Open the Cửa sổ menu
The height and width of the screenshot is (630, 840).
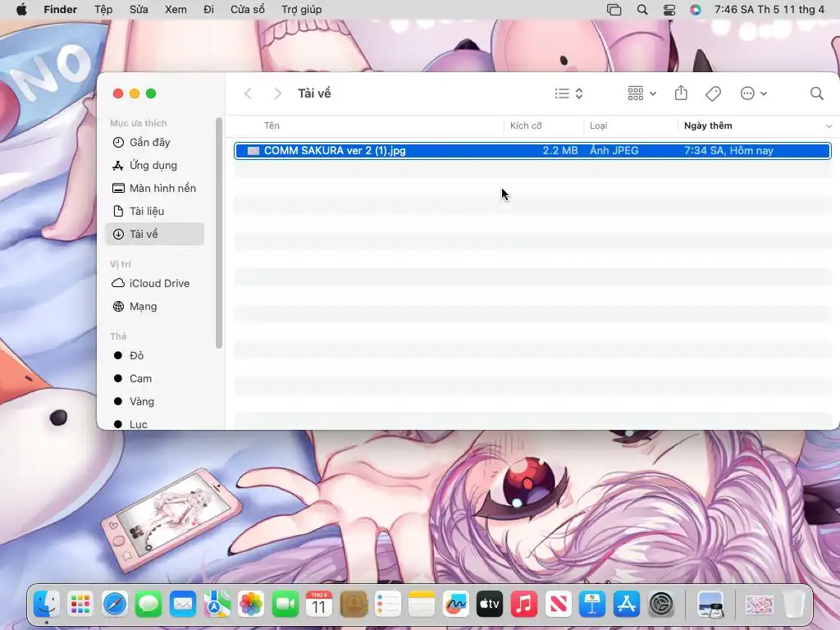point(248,10)
